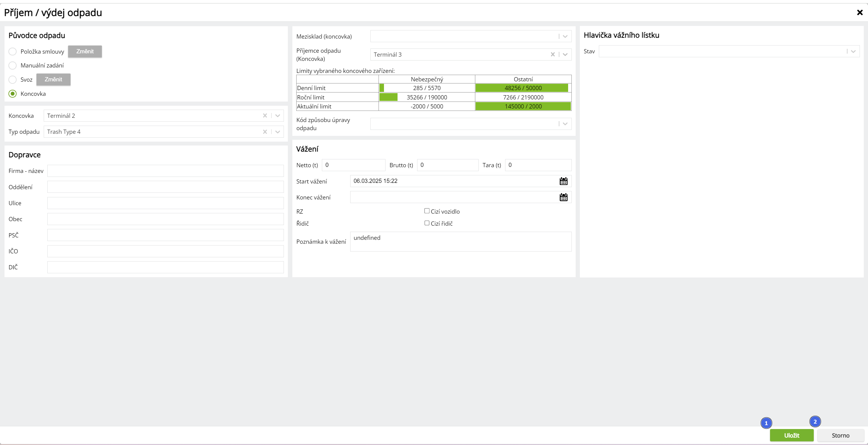Open calendar picker for Start vážení
Image resolution: width=868 pixels, height=445 pixels.
coord(563,181)
